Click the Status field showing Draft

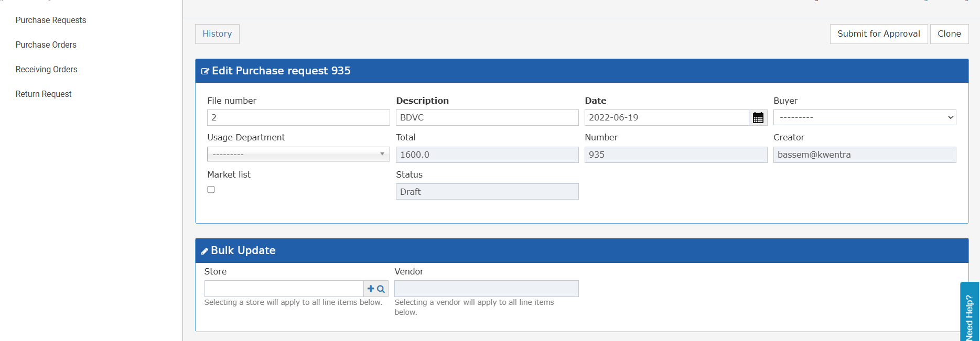(x=487, y=192)
